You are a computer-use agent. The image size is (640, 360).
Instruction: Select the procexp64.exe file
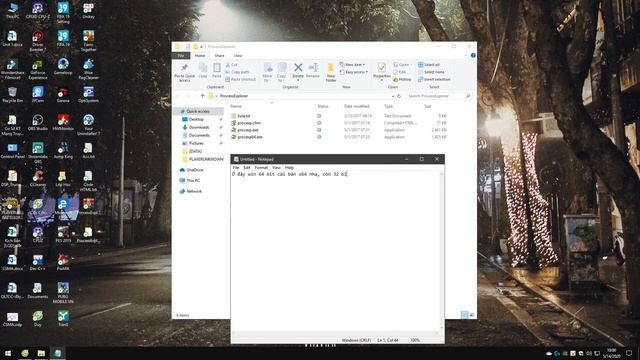[250, 137]
